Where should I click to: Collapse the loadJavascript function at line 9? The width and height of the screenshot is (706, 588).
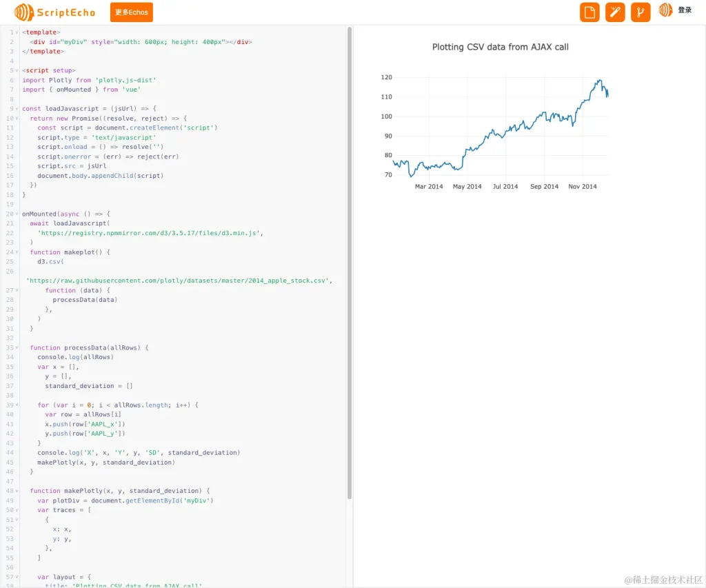pyautogui.click(x=15, y=108)
